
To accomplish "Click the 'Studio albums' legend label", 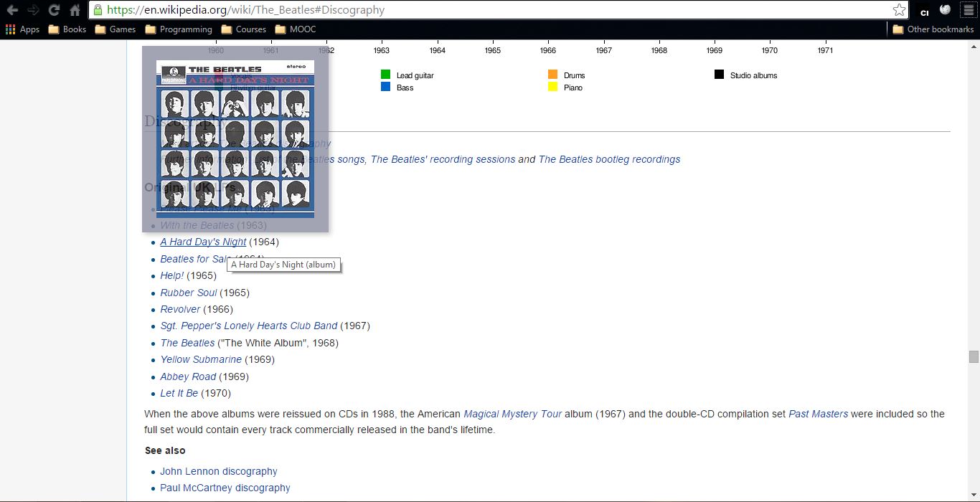I will coord(753,75).
